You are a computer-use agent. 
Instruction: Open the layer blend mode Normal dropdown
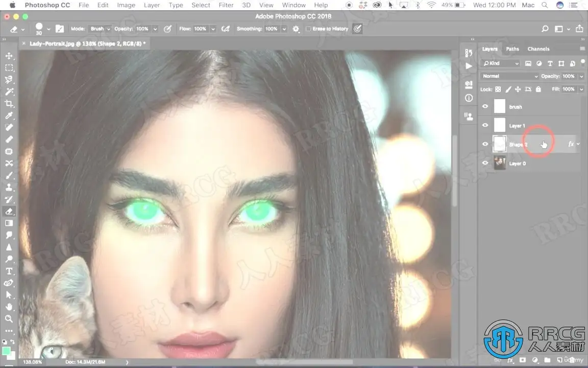pyautogui.click(x=509, y=76)
